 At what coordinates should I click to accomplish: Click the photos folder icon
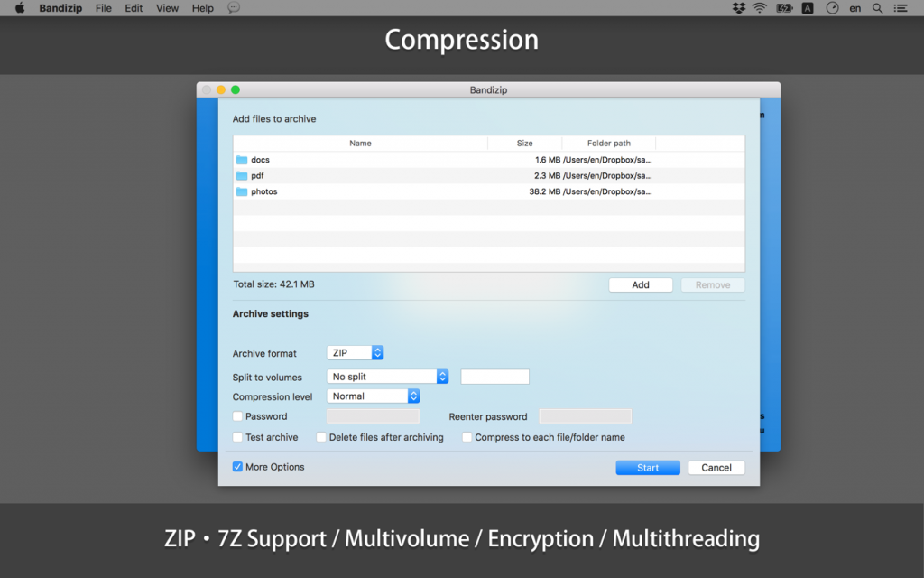tap(241, 191)
